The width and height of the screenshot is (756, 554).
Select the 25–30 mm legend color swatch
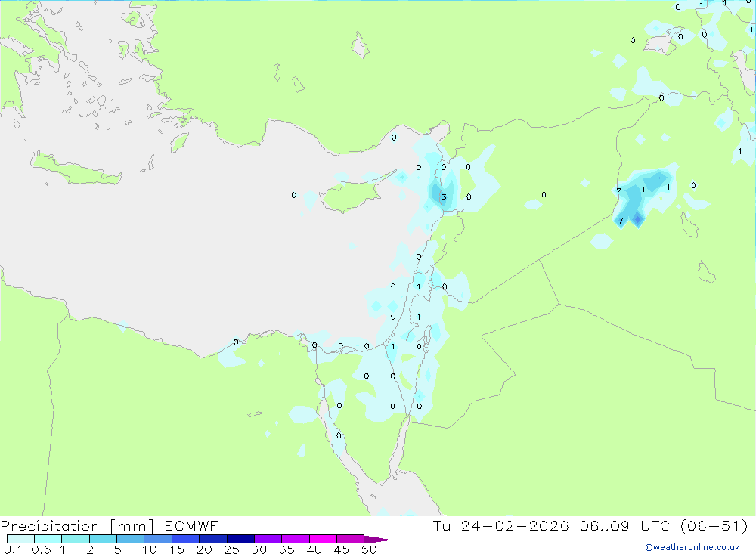pyautogui.click(x=240, y=539)
